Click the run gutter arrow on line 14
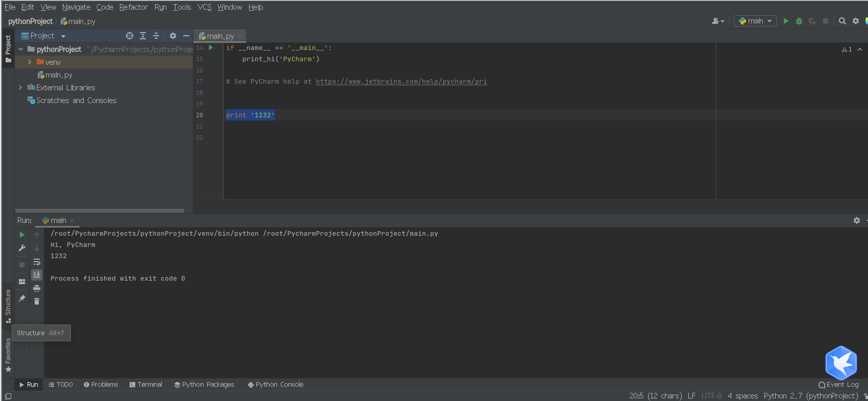The width and height of the screenshot is (868, 401). click(x=211, y=47)
